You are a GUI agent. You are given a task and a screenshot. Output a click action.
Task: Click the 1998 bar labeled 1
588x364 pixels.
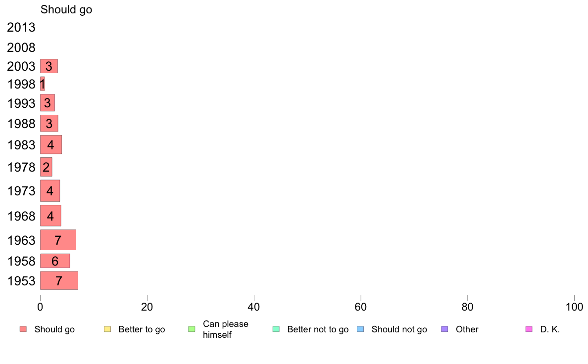(x=43, y=84)
